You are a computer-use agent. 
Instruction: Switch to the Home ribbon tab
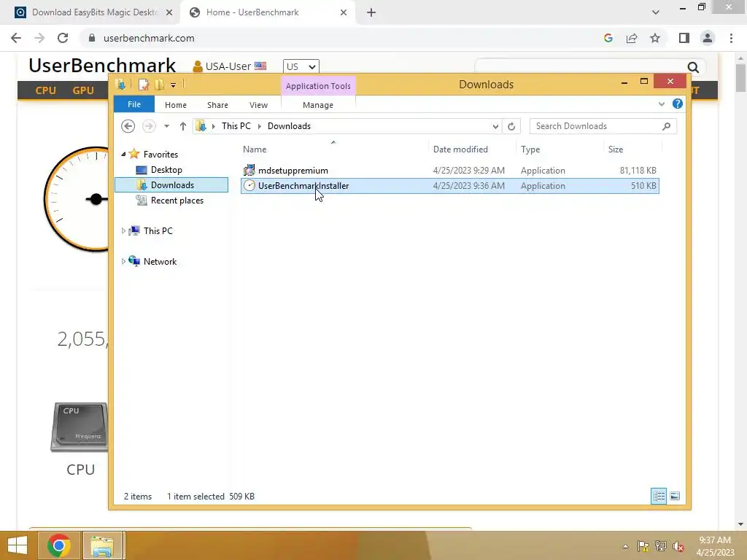(x=175, y=105)
